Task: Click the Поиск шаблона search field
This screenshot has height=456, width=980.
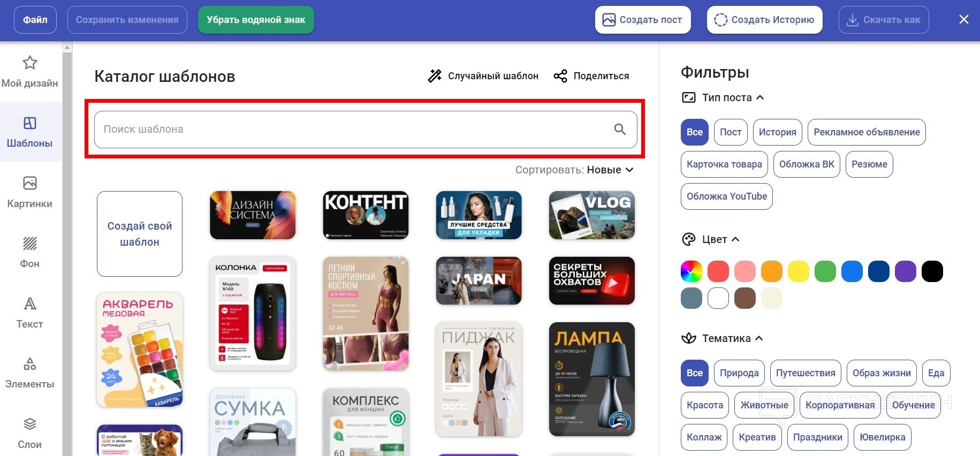Action: click(366, 129)
